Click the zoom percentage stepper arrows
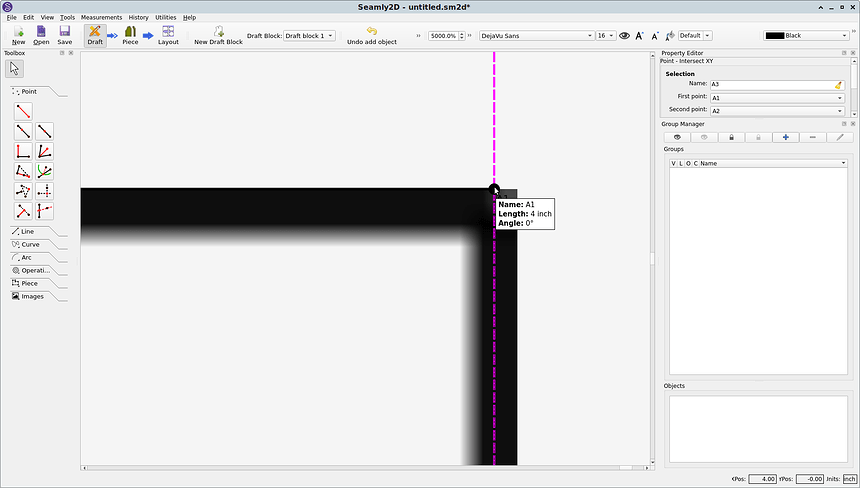The image size is (860, 488). 462,36
